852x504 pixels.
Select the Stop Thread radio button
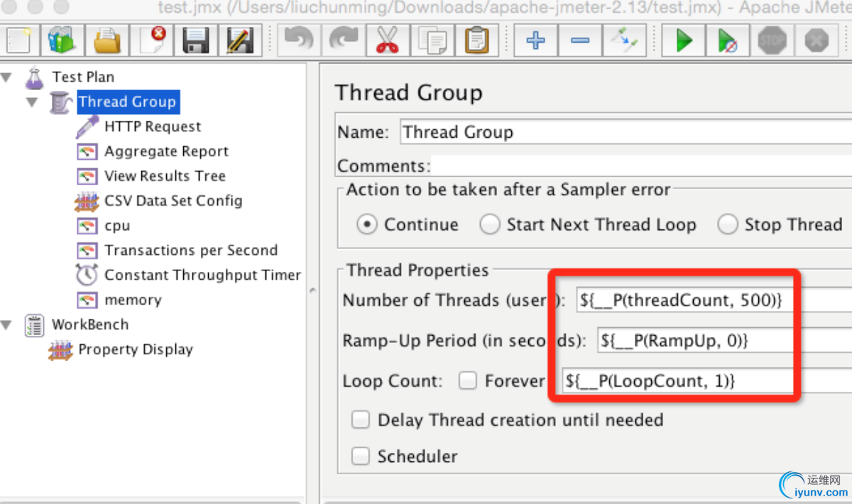click(x=728, y=225)
